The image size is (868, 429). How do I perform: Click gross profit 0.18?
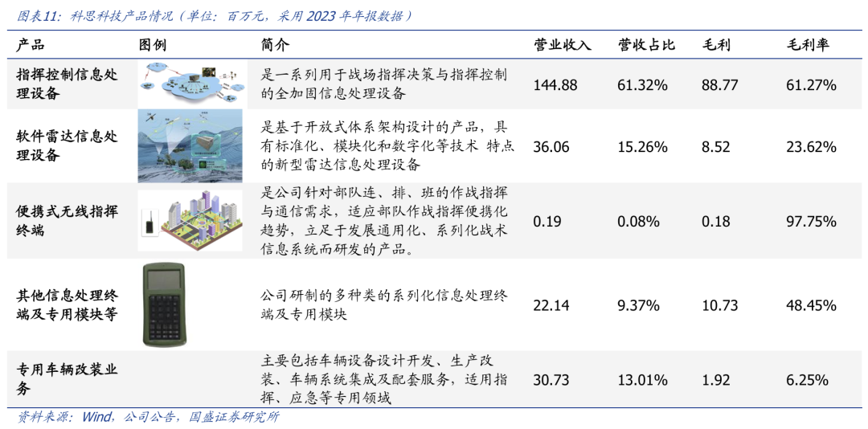point(716,222)
